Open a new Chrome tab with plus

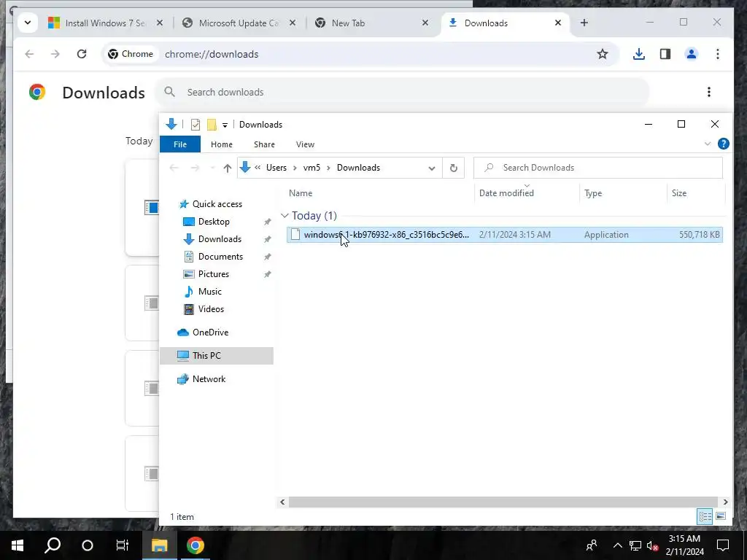click(584, 23)
